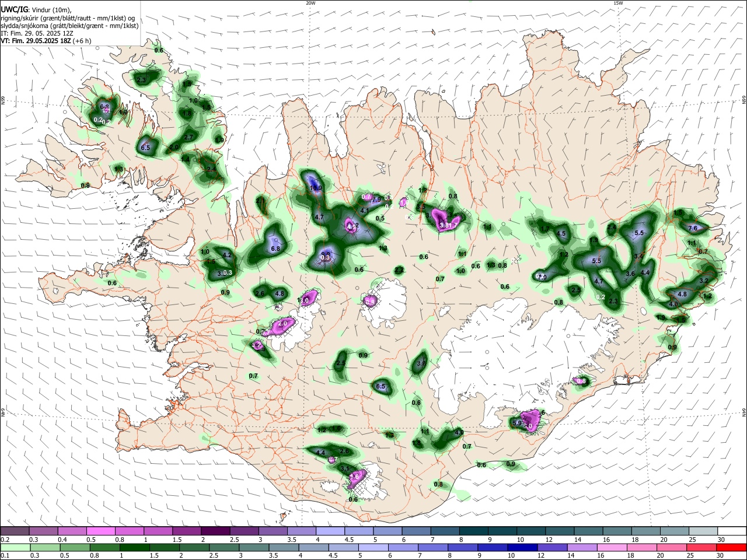Click the 0.2 label on the upper legend
The image size is (747, 560).
tap(5, 540)
